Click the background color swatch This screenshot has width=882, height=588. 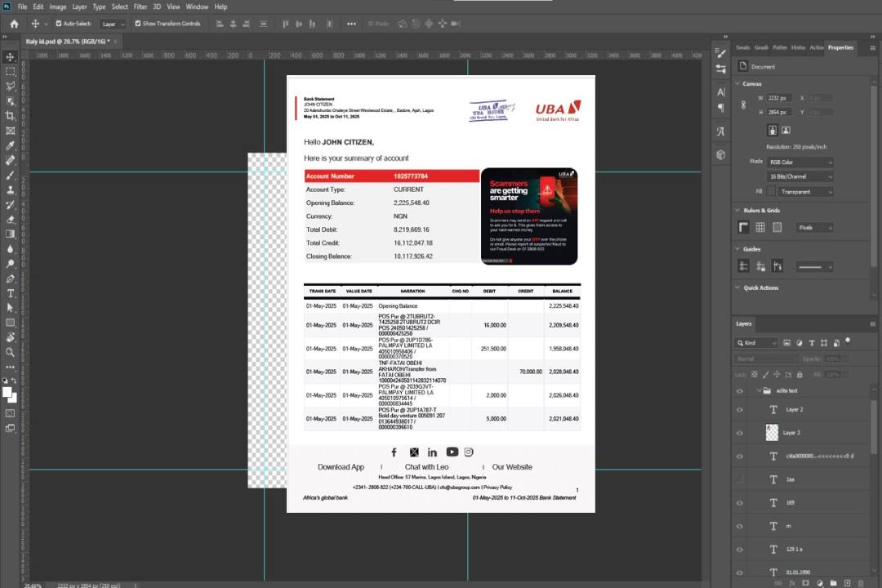click(14, 399)
